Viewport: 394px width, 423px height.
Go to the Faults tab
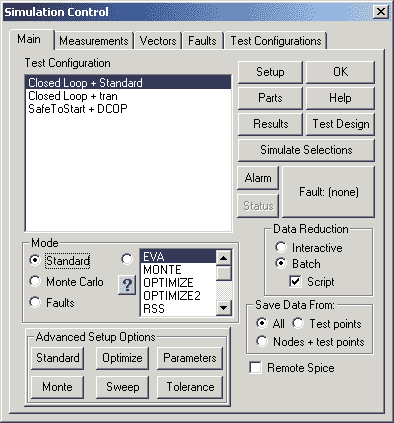202,41
